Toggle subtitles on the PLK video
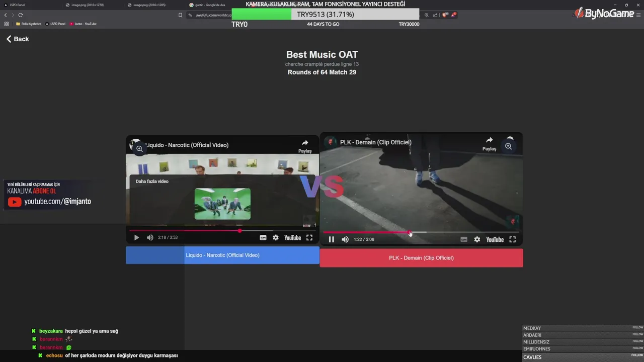 point(464,240)
